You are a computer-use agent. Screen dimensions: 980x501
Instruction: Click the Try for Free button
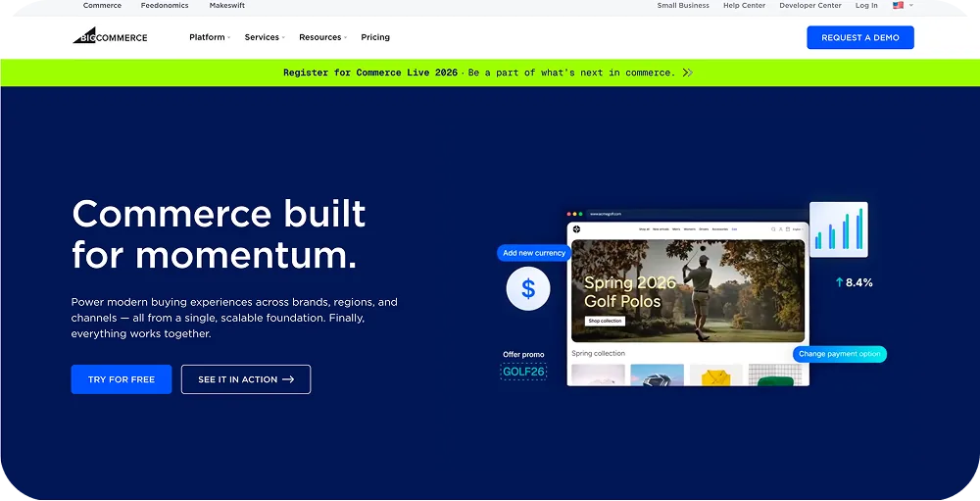click(x=122, y=379)
